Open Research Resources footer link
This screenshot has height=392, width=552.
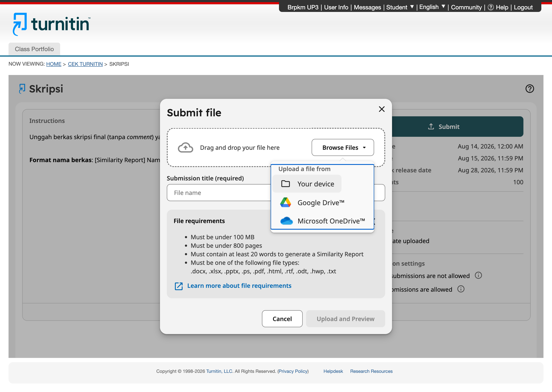371,371
